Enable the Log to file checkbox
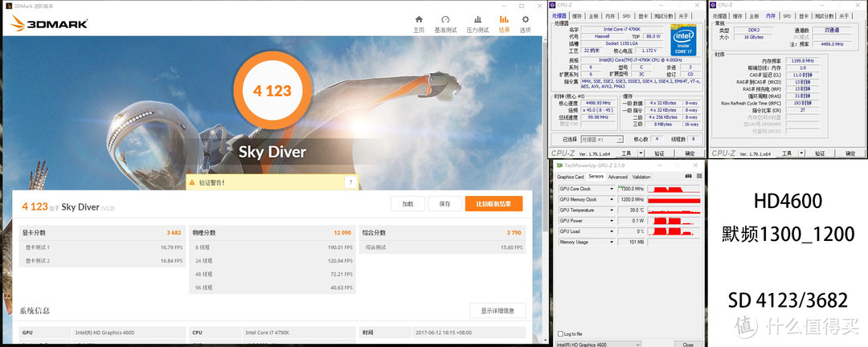This screenshot has width=868, height=347. 559,333
